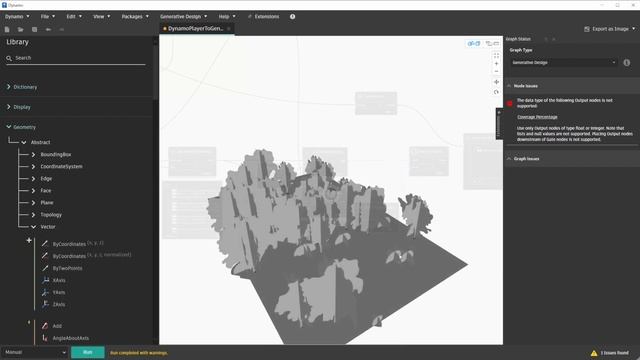This screenshot has width=640, height=360.
Task: Expand the CoordinateSystem tree item
Action: coord(33,167)
